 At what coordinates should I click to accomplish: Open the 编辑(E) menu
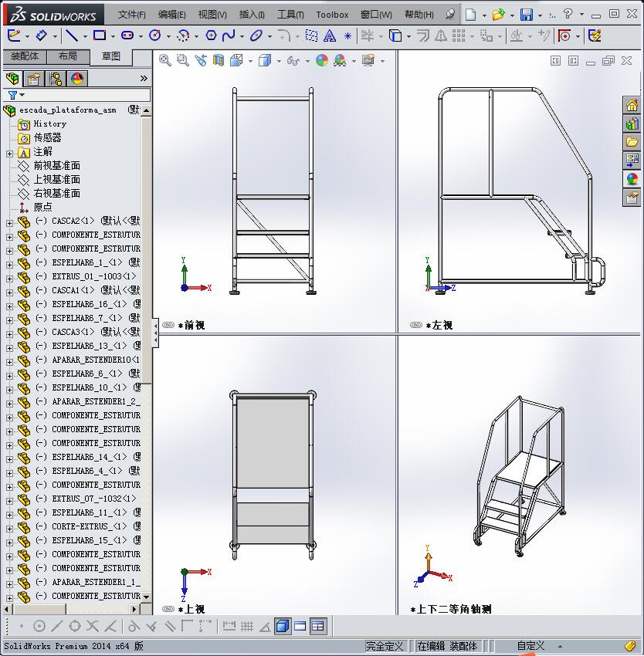[x=171, y=15]
